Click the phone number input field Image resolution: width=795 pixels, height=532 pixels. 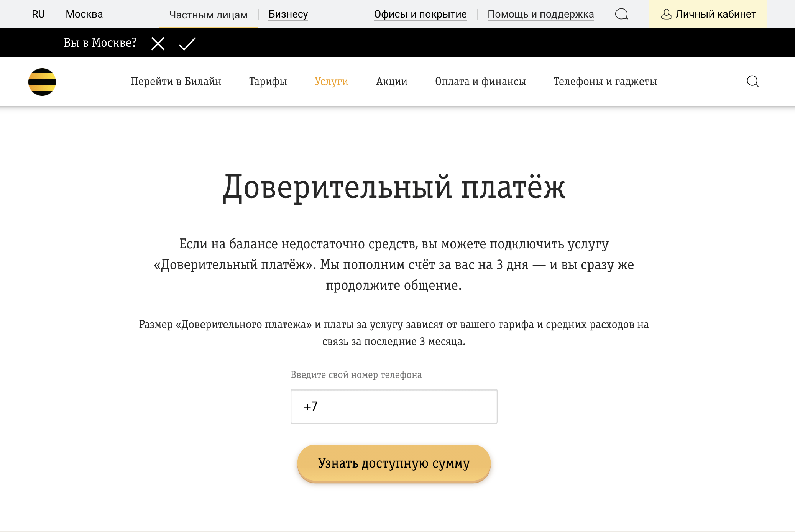pos(394,407)
